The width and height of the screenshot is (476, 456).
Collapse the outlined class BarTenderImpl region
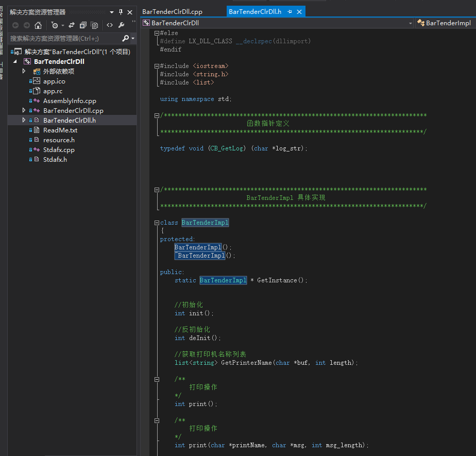coord(156,222)
